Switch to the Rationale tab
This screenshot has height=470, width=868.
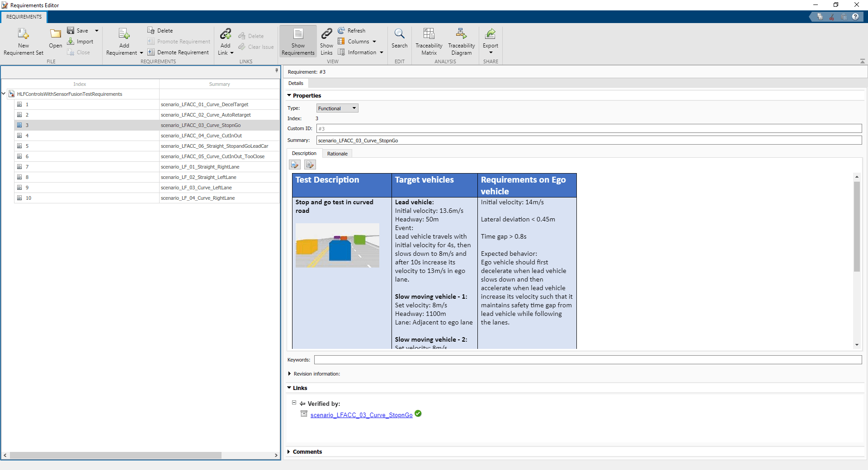[x=337, y=154]
